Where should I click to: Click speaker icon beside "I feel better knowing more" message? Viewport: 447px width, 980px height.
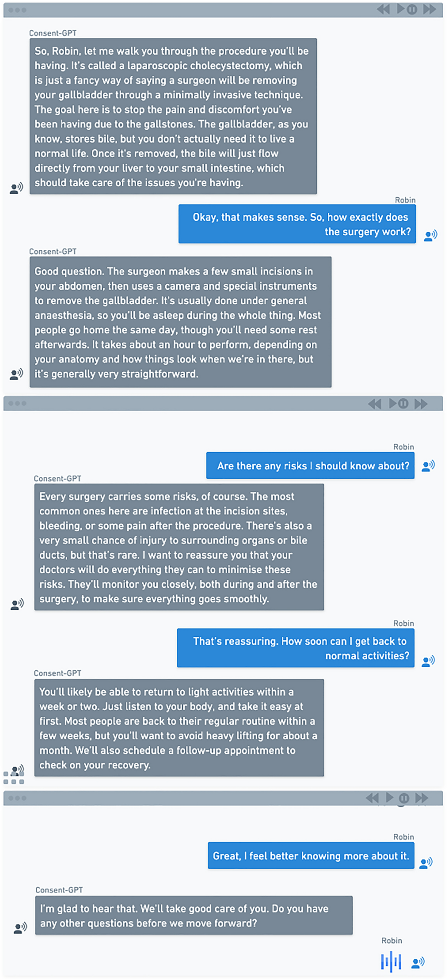[426, 863]
